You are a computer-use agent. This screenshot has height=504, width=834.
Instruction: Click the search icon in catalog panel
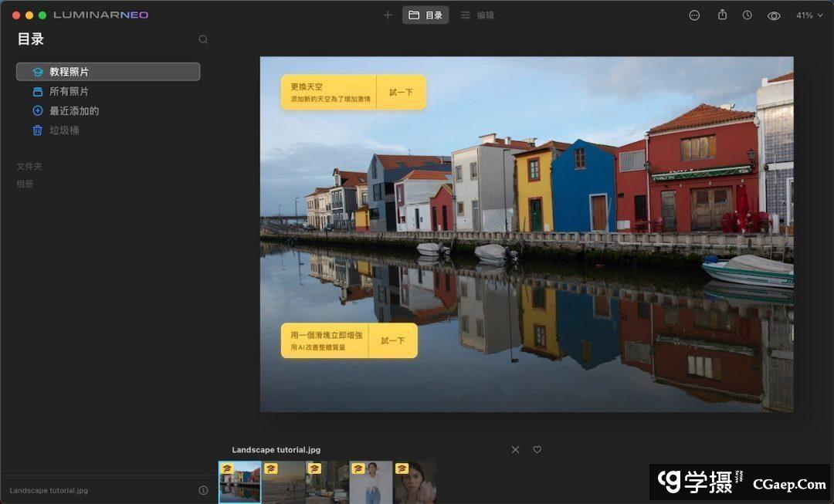click(x=203, y=39)
